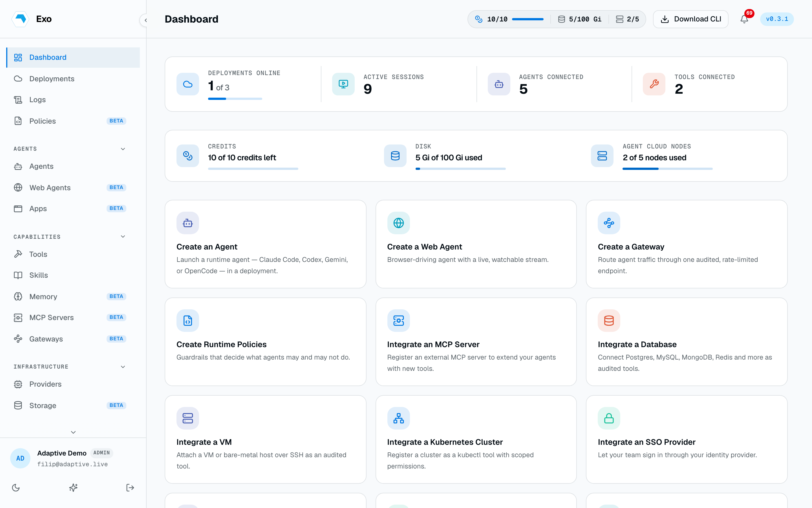The width and height of the screenshot is (812, 508).
Task: Collapse the sidebar with the arrow button
Action: click(145, 20)
